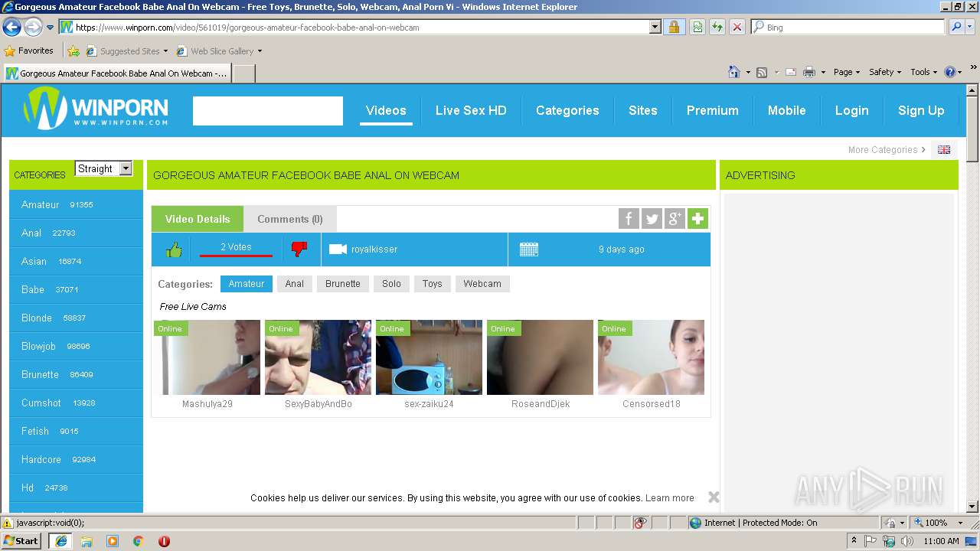This screenshot has height=551, width=980.
Task: Open the Straight orientation dropdown
Action: 103,168
